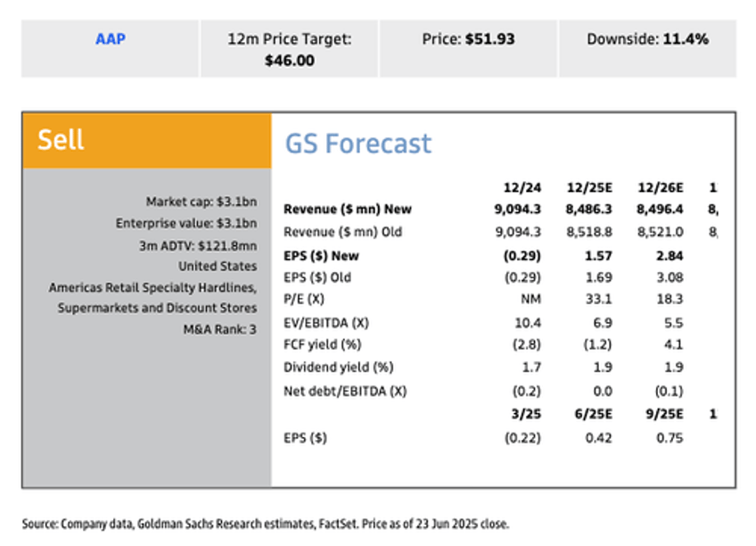This screenshot has height=546, width=756.
Task: Click the P/E value 18.3
Action: [x=670, y=299]
